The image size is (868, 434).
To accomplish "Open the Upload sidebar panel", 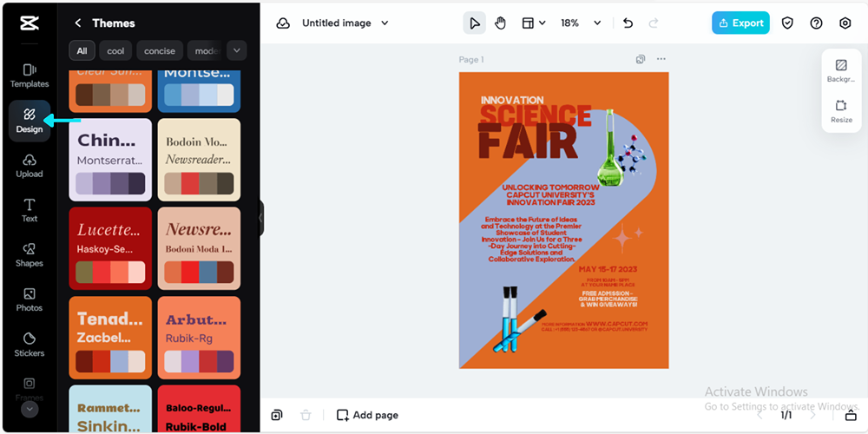I will [x=30, y=166].
